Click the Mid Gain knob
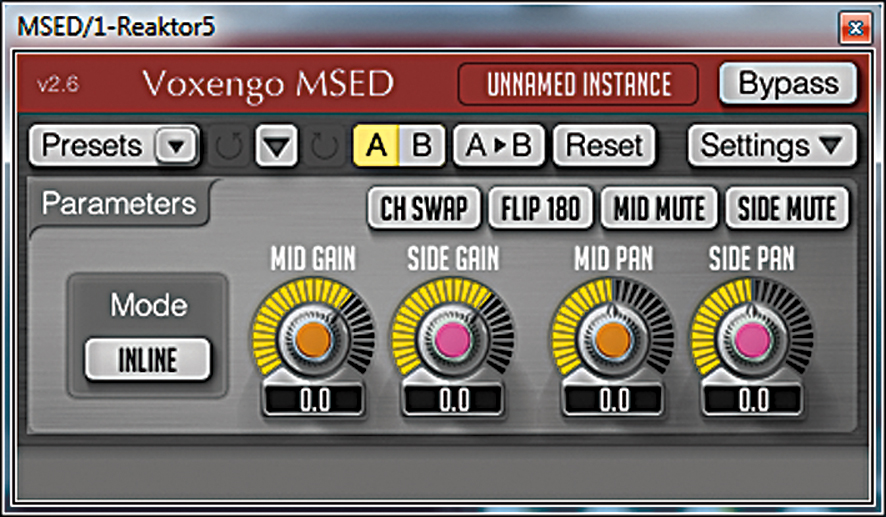 (314, 340)
